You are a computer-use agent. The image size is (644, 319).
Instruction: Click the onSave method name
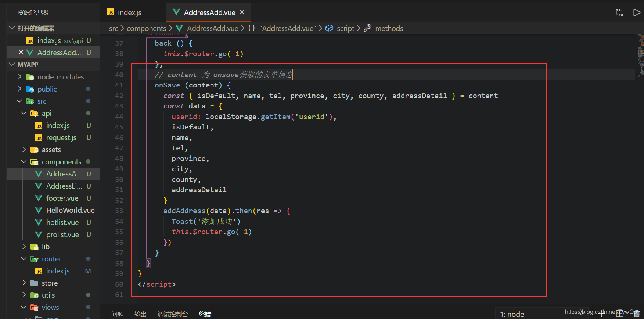point(168,85)
